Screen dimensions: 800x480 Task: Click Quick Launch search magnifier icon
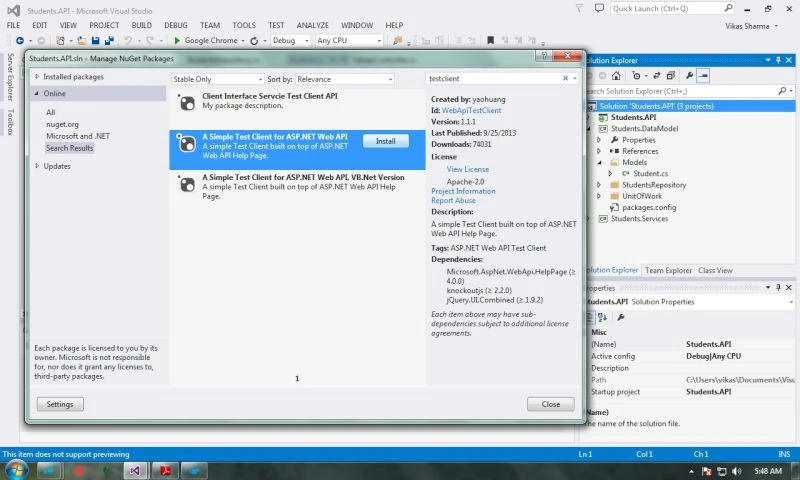point(728,8)
